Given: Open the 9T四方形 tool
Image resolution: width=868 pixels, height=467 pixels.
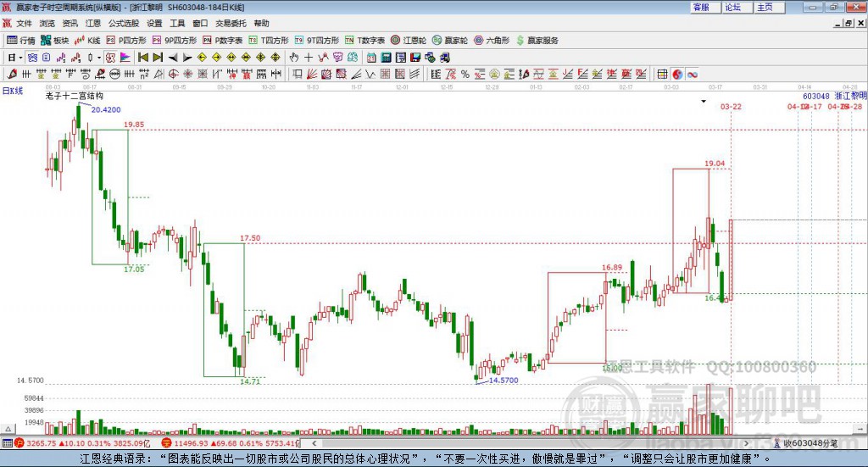Looking at the screenshot, I should [317, 41].
